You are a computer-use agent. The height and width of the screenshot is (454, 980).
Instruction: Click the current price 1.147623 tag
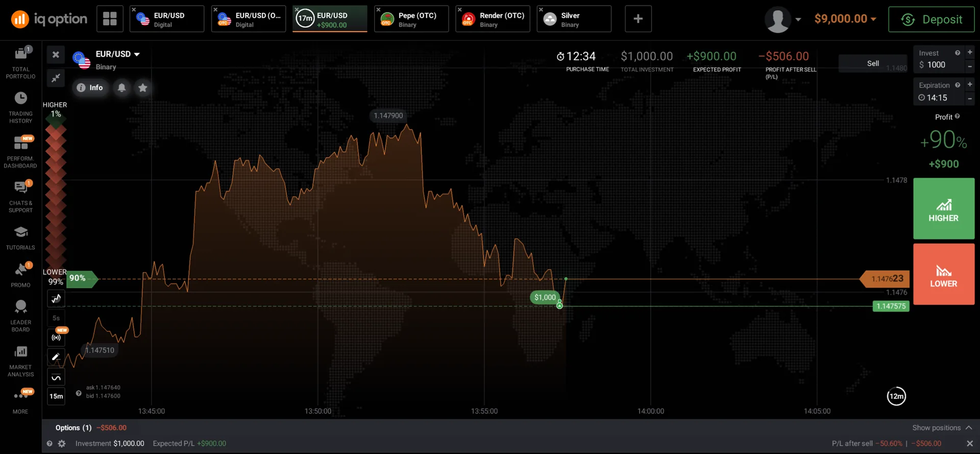point(886,279)
